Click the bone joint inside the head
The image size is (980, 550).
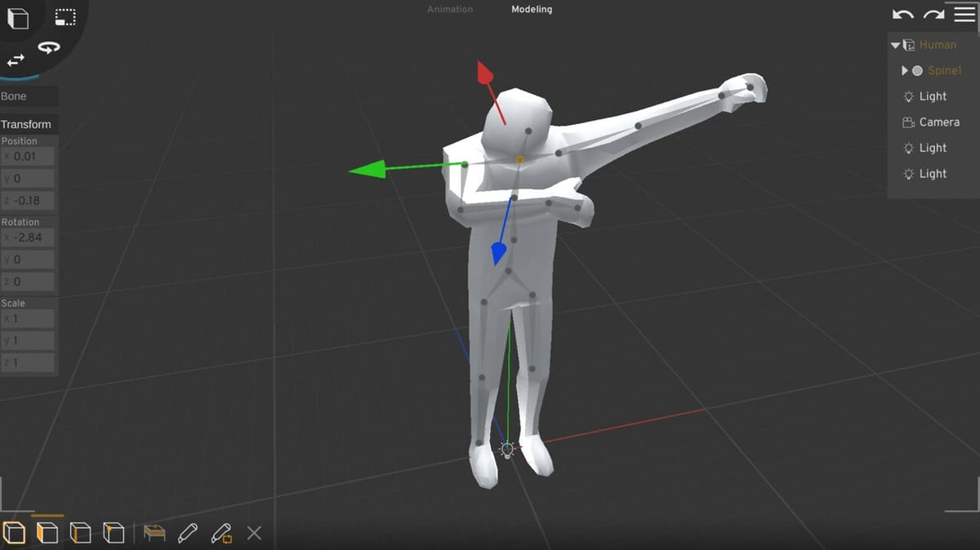(528, 131)
